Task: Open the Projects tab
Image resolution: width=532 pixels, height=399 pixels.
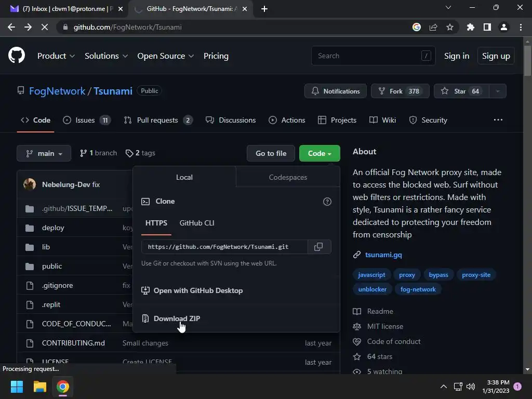Action: pyautogui.click(x=337, y=120)
